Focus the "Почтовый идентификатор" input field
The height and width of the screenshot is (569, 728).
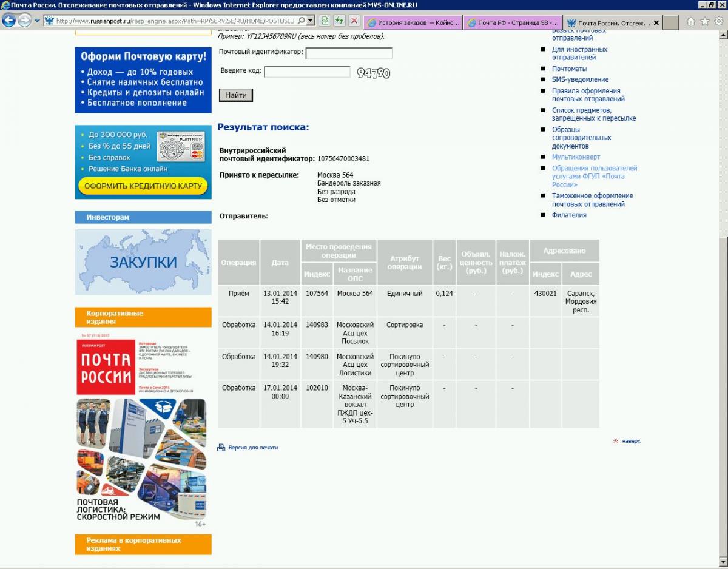pyautogui.click(x=349, y=53)
